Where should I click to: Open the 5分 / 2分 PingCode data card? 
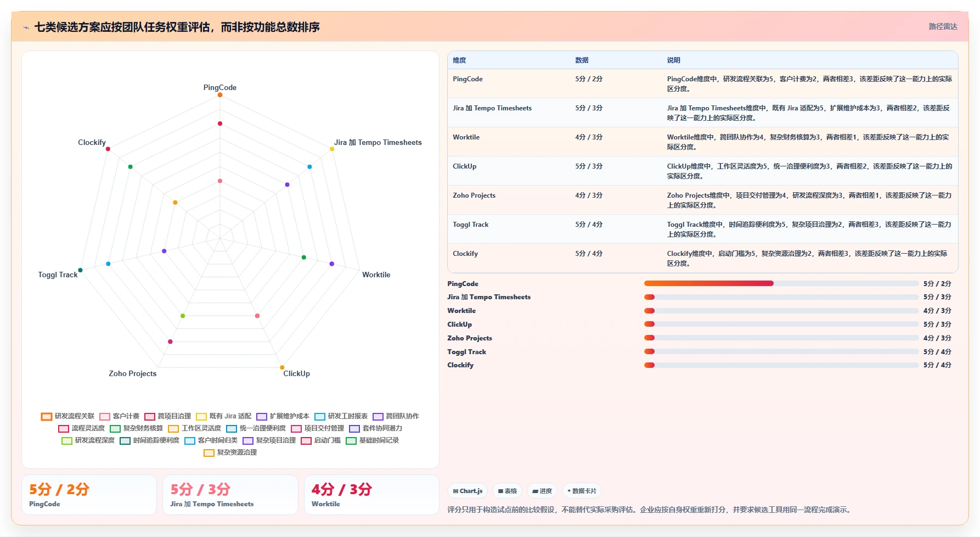[89, 495]
